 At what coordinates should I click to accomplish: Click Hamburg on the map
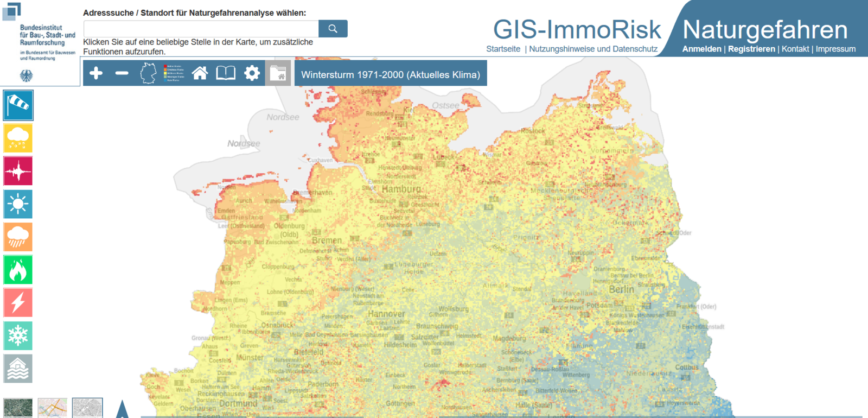(401, 189)
